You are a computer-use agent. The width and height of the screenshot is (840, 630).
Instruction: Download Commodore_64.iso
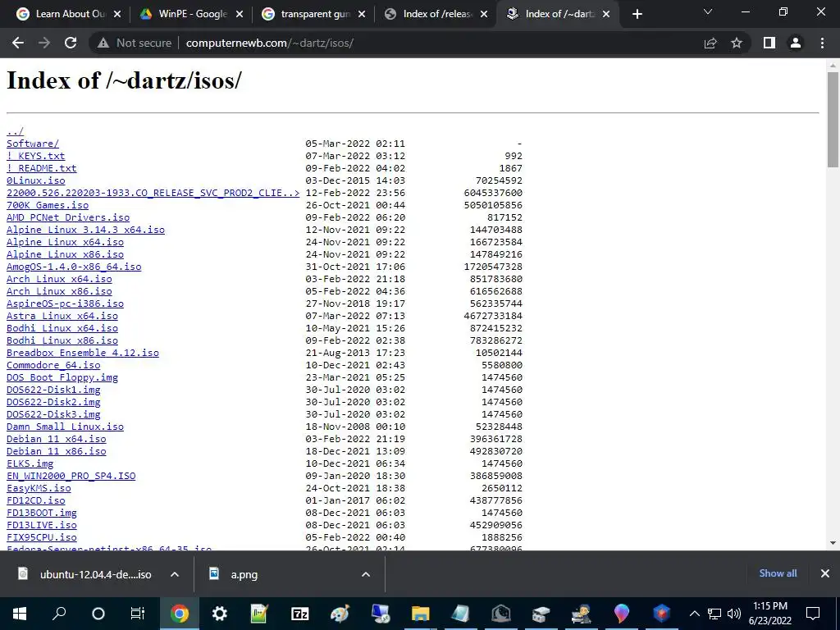tap(53, 365)
